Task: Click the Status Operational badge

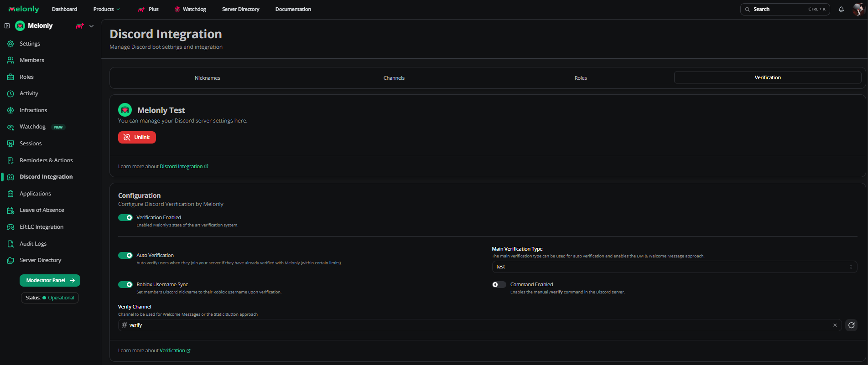Action: [50, 298]
